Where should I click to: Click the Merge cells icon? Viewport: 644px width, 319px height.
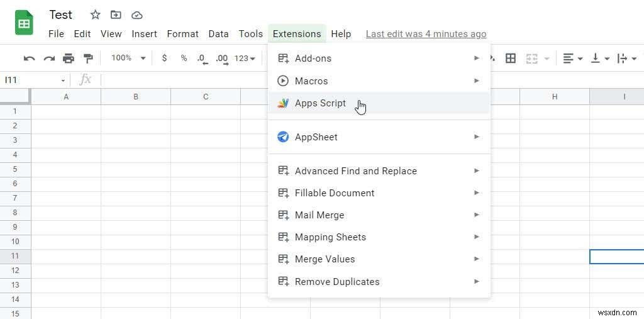tap(532, 59)
